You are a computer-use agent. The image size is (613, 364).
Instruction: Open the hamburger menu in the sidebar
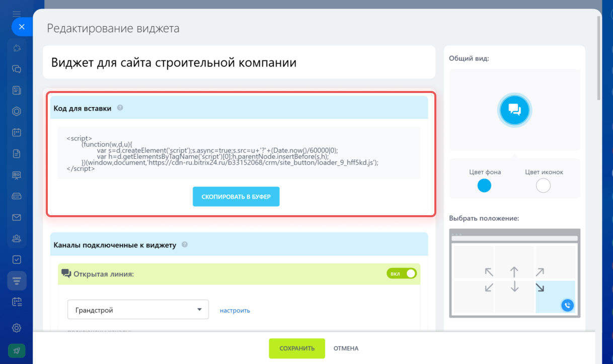(x=17, y=13)
